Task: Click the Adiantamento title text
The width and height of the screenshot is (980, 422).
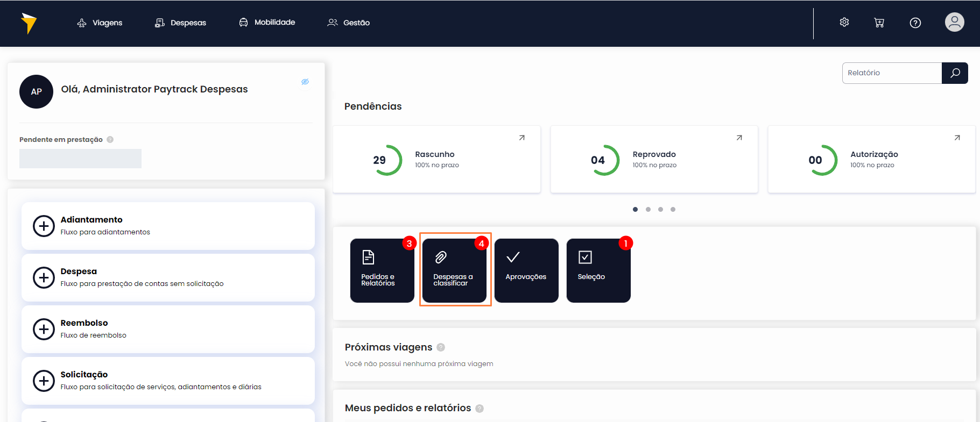Action: [x=91, y=219]
